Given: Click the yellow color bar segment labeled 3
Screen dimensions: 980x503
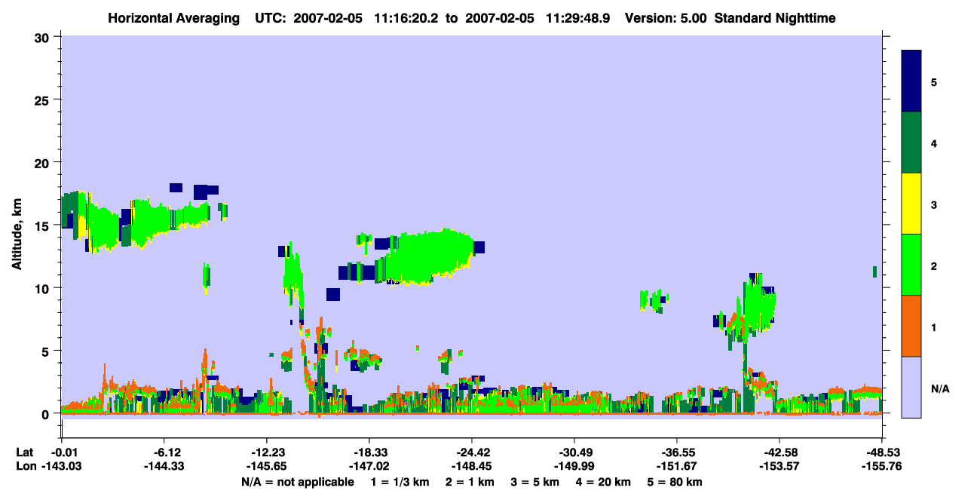Looking at the screenshot, I should click(x=911, y=204).
